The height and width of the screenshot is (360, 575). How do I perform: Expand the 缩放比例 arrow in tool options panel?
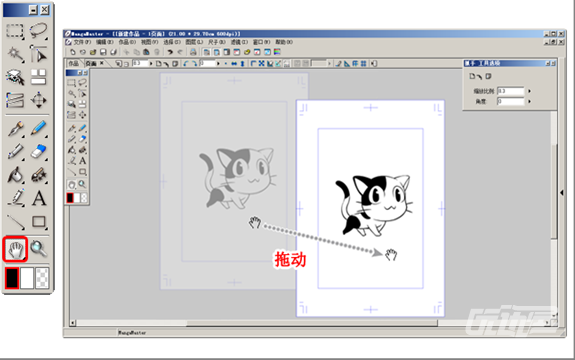529,91
